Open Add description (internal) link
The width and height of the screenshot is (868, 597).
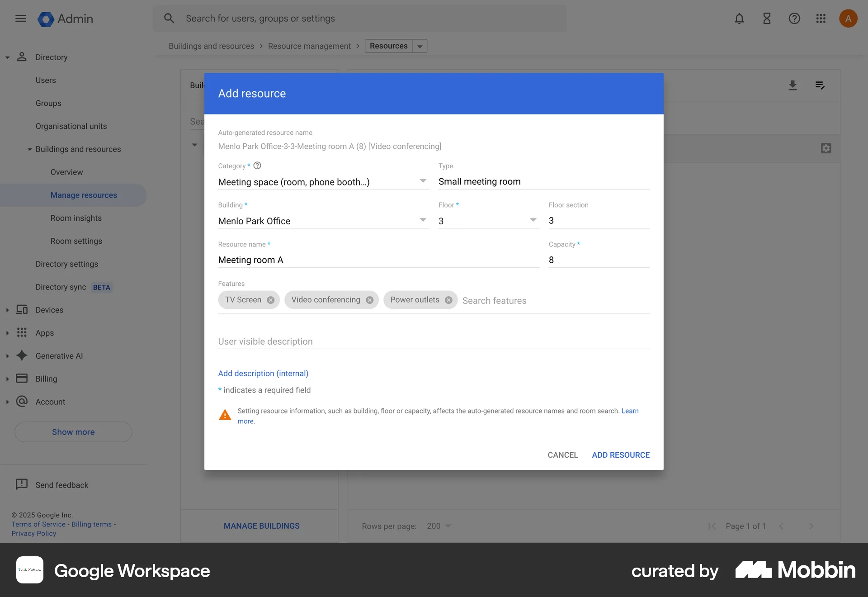point(263,373)
